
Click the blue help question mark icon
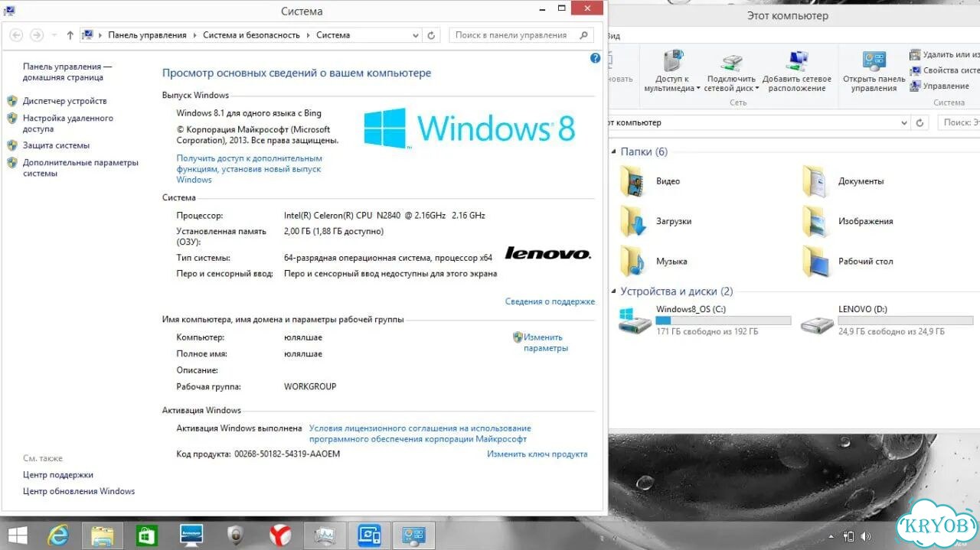point(596,58)
